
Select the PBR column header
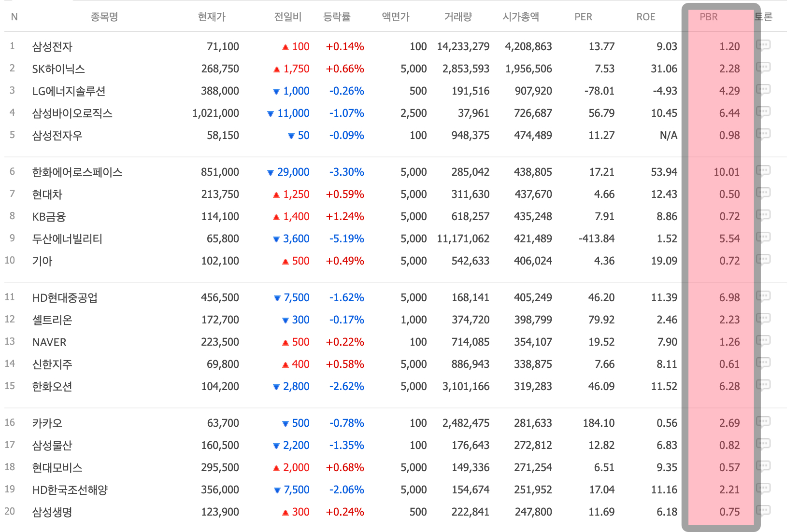pos(709,17)
